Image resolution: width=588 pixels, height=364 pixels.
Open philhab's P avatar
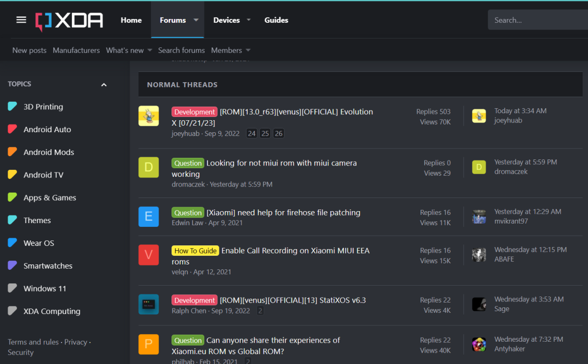pyautogui.click(x=149, y=344)
